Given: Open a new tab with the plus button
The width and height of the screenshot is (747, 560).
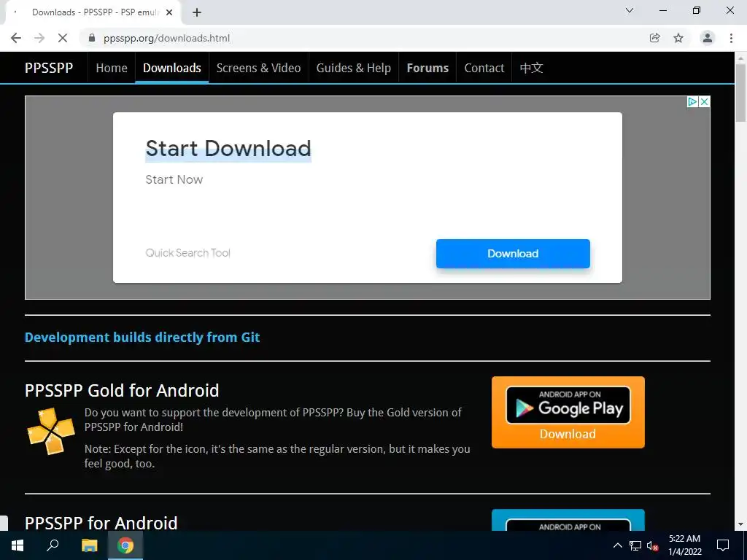Looking at the screenshot, I should coord(197,12).
